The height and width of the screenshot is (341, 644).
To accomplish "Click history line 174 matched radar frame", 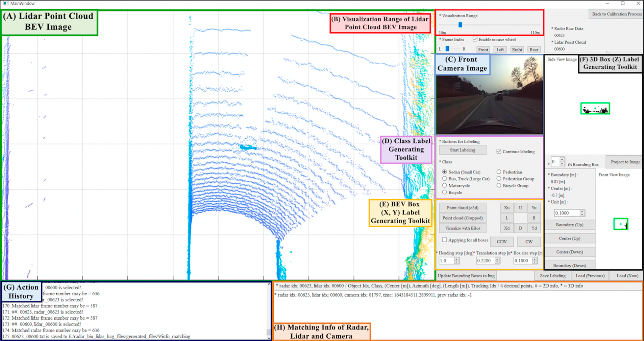I will [x=51, y=330].
